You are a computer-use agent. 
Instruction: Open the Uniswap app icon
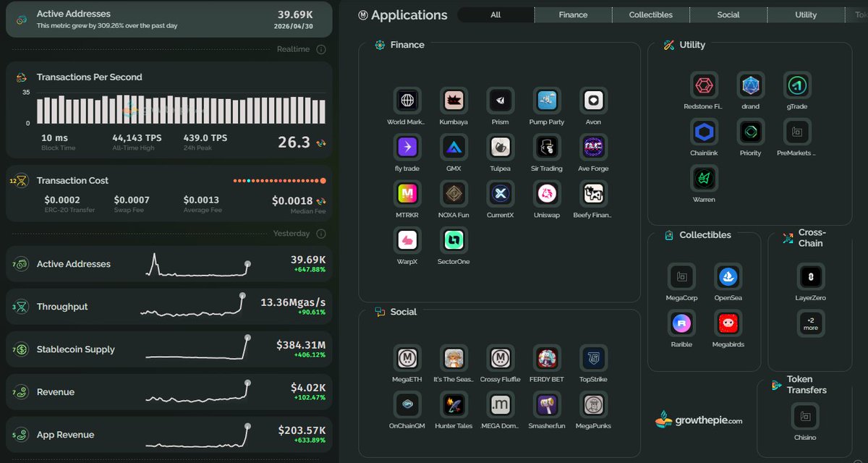pyautogui.click(x=547, y=193)
